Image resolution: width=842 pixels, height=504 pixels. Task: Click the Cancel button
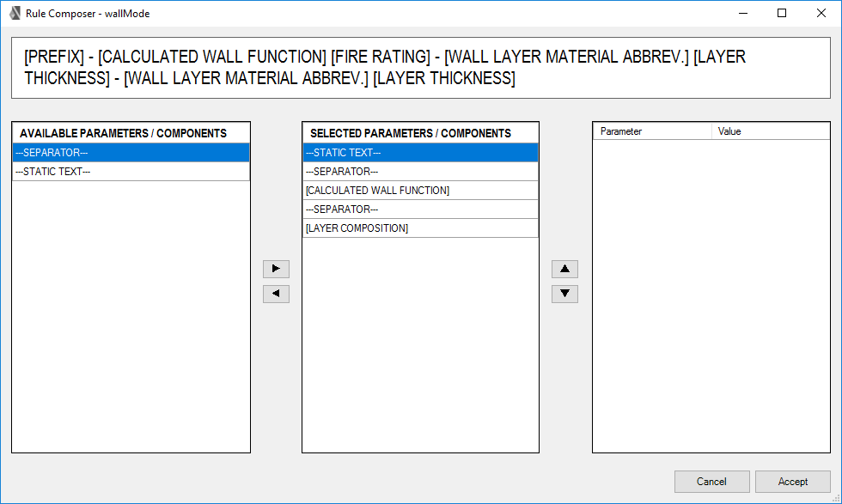pos(711,482)
